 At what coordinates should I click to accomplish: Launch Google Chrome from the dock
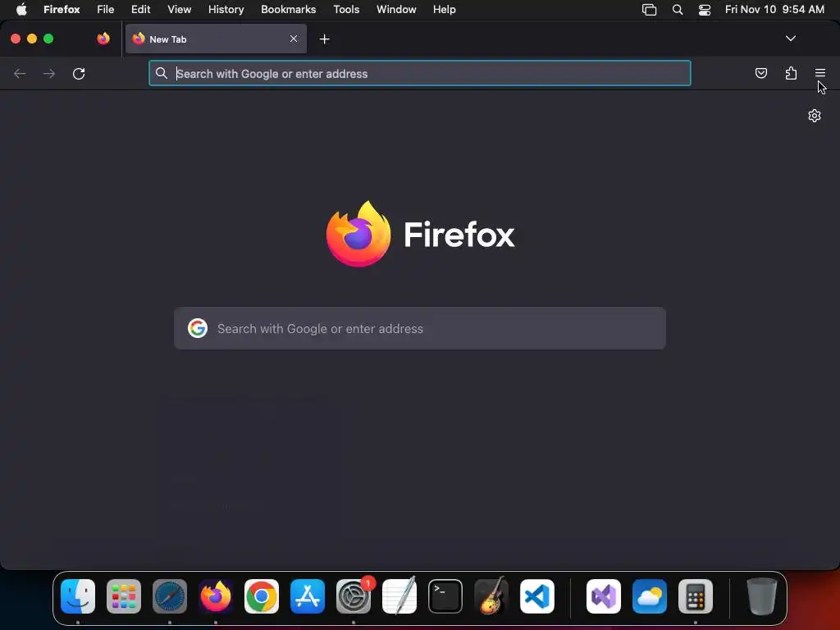click(x=262, y=596)
